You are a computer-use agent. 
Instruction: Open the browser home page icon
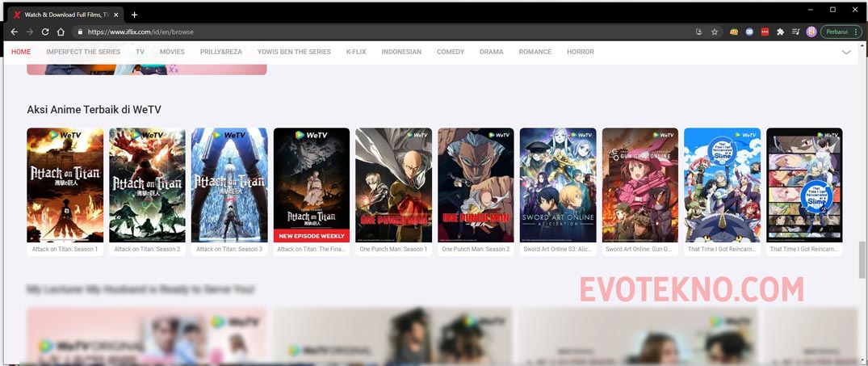click(61, 32)
